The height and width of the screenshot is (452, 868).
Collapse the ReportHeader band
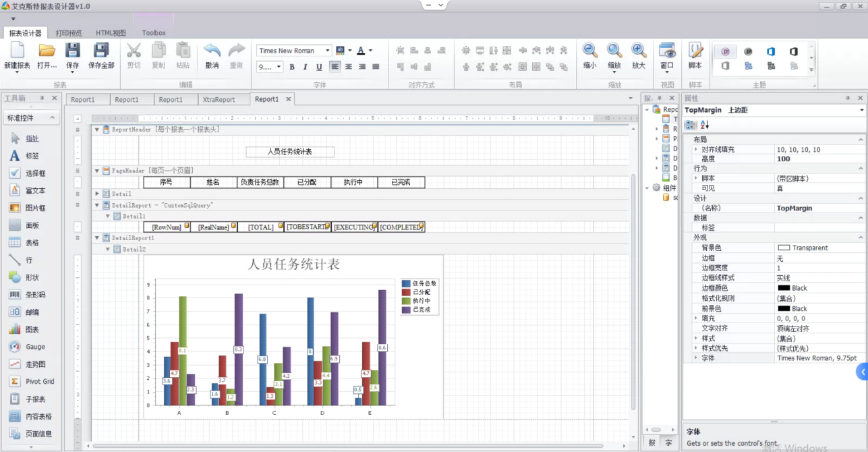click(x=96, y=130)
